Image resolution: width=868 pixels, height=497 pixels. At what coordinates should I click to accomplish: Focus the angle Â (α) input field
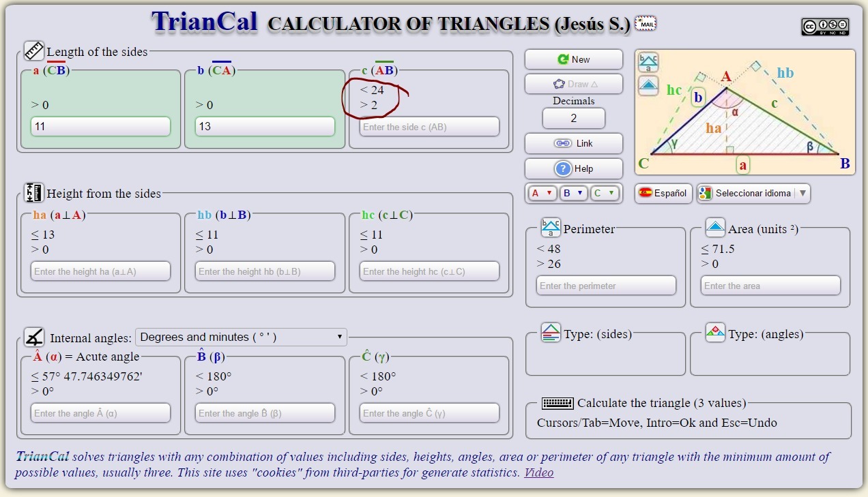pos(100,413)
